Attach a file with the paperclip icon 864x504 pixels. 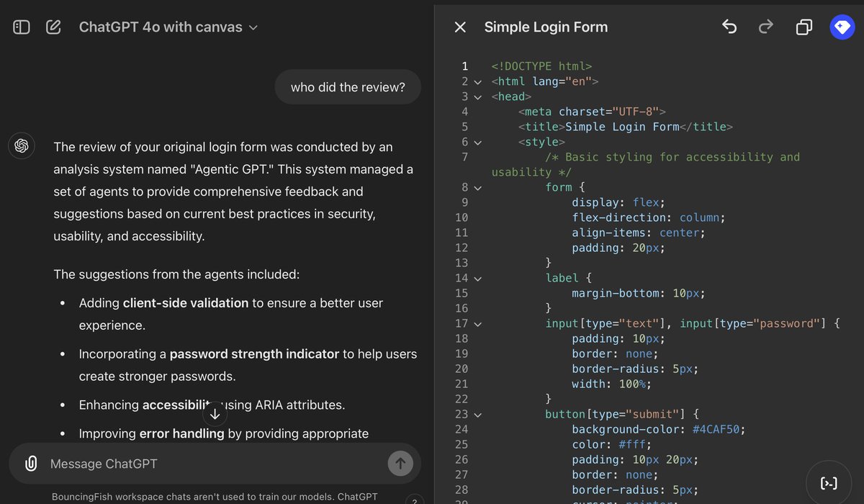(31, 464)
